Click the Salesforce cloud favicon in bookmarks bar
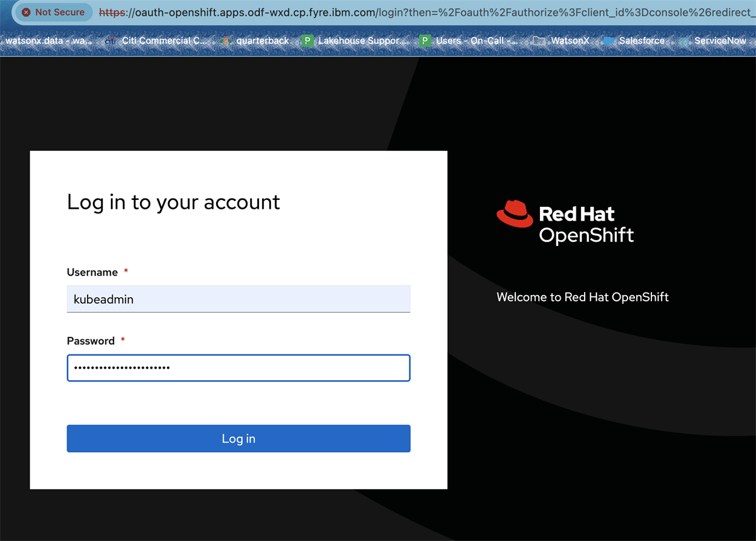This screenshot has width=756, height=541. click(608, 41)
